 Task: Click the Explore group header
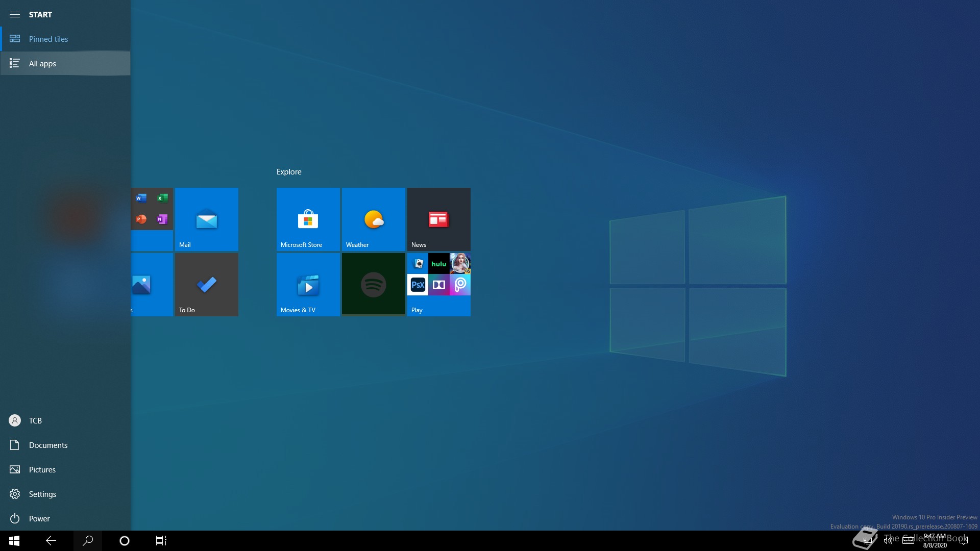pos(289,172)
